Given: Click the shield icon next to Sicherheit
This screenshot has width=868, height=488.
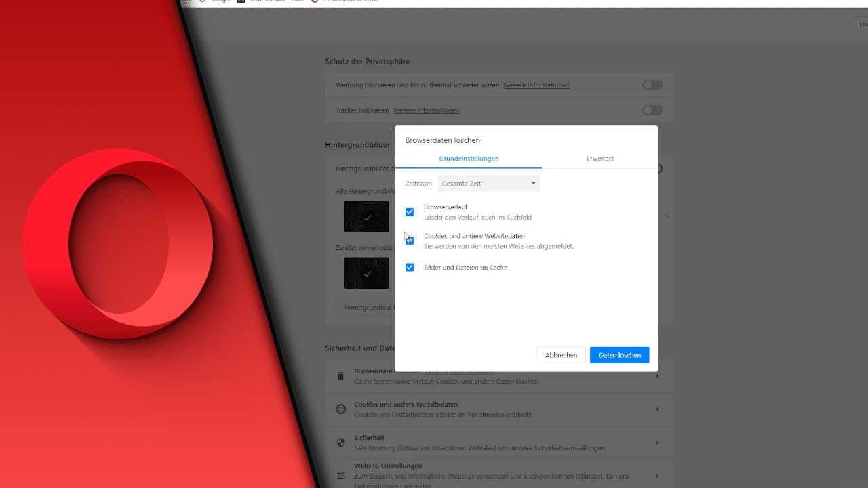Looking at the screenshot, I should 341,443.
